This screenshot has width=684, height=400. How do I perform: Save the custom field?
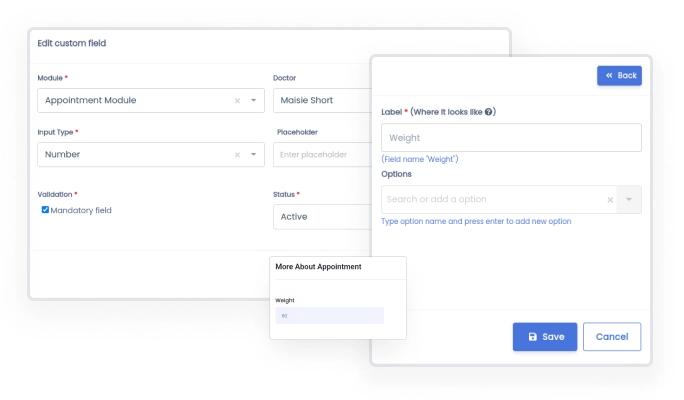[x=545, y=337]
